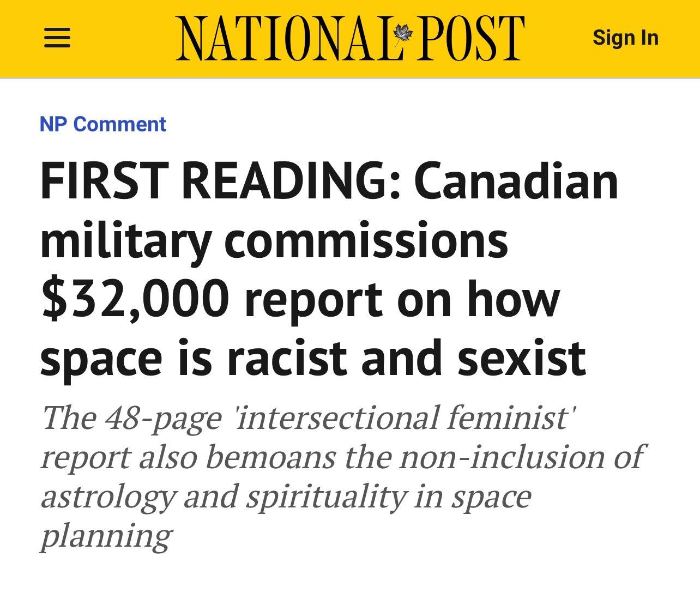This screenshot has width=700, height=593.
Task: Open the hamburger navigation menu
Action: [x=57, y=38]
